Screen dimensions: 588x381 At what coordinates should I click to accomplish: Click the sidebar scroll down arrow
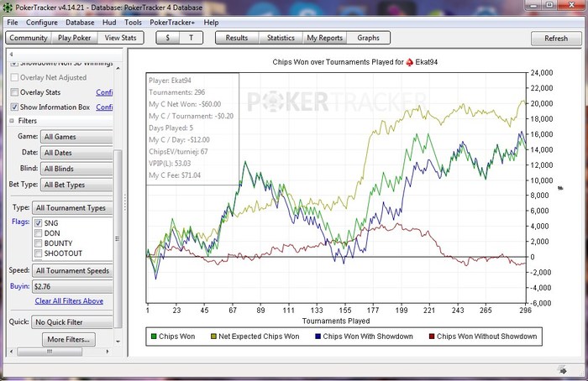[x=118, y=342]
